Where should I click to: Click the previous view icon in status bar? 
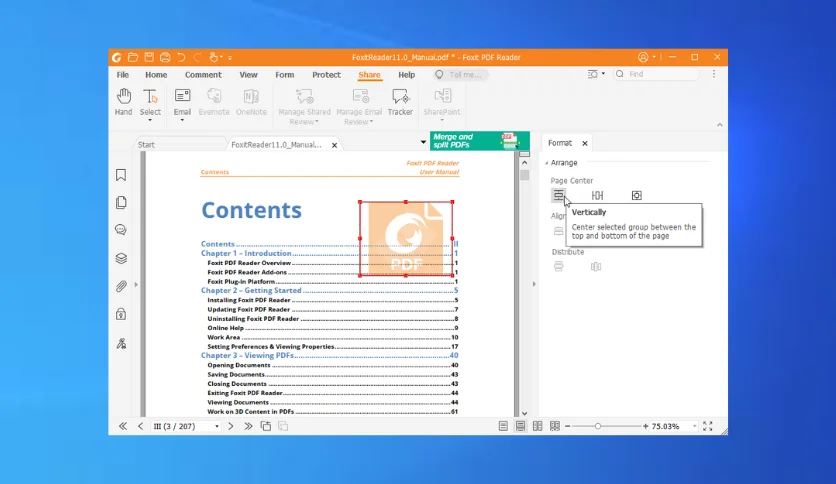pyautogui.click(x=266, y=426)
